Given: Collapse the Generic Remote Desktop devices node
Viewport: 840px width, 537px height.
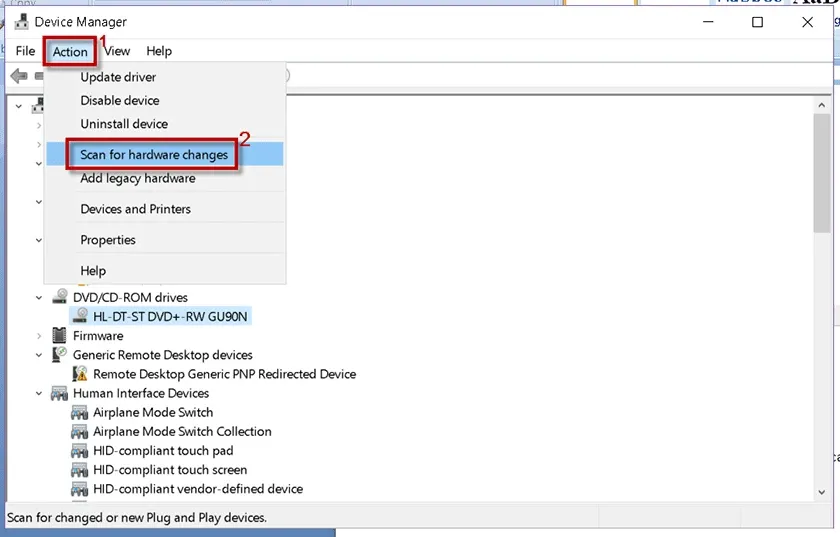Looking at the screenshot, I should pos(39,355).
